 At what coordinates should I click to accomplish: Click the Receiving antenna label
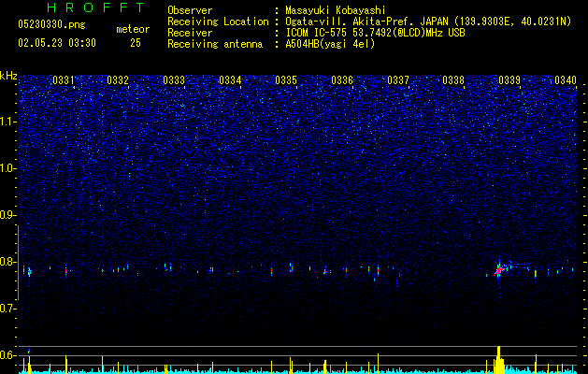coord(215,44)
